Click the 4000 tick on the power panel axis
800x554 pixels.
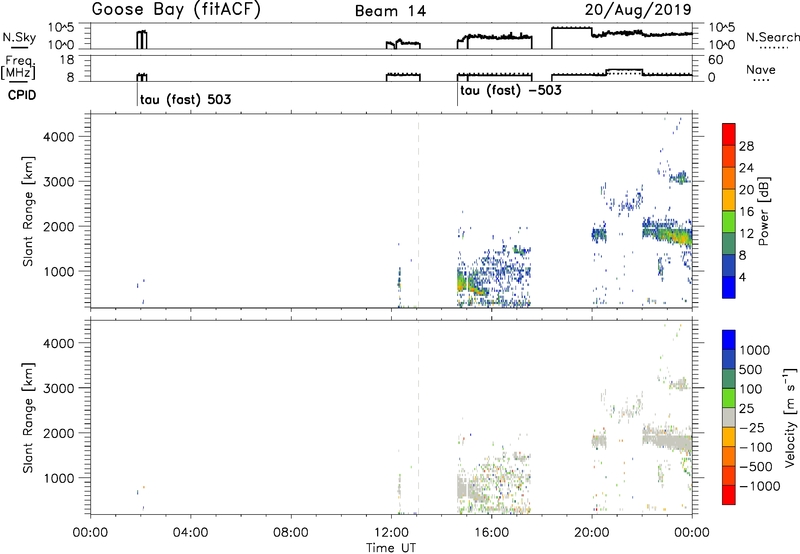(x=59, y=137)
